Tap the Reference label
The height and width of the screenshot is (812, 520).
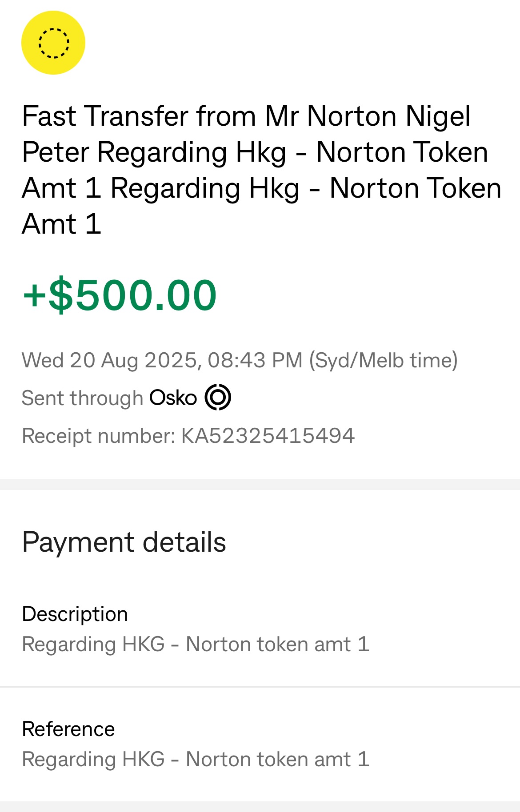tap(68, 729)
